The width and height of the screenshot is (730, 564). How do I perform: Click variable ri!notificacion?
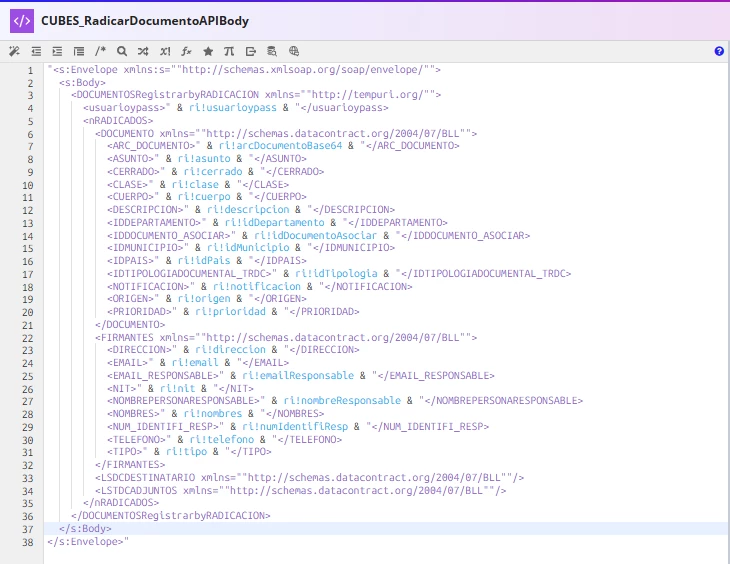pos(257,287)
